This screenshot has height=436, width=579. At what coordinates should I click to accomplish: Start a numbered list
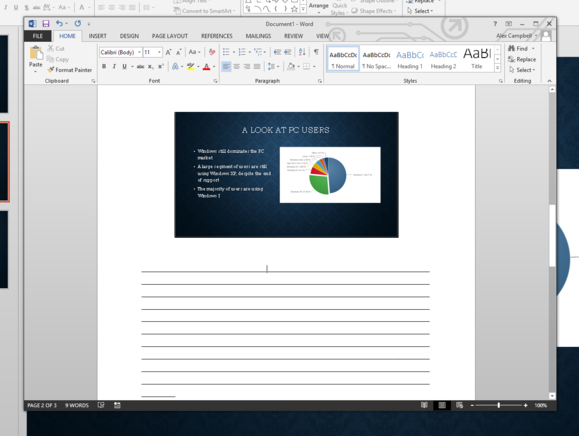pos(242,52)
